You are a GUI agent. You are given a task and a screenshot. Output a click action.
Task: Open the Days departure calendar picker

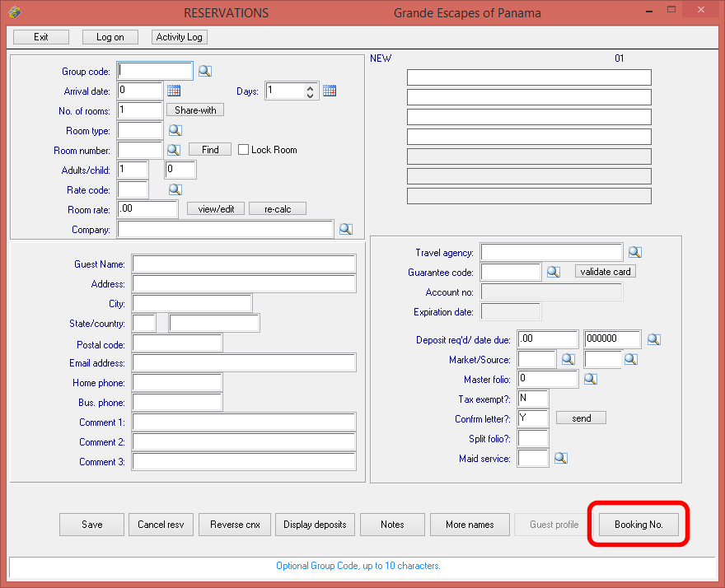330,91
